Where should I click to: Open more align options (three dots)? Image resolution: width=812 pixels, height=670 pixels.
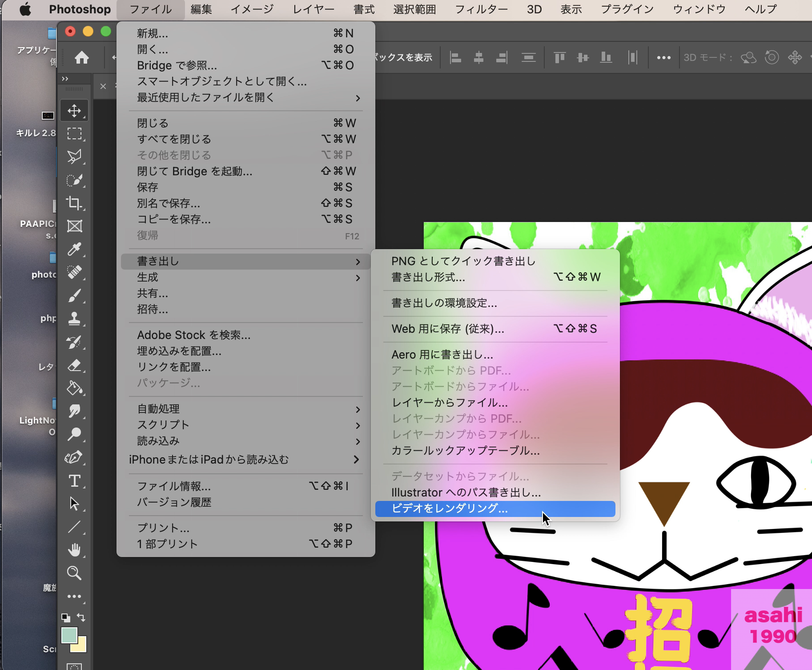tap(663, 57)
